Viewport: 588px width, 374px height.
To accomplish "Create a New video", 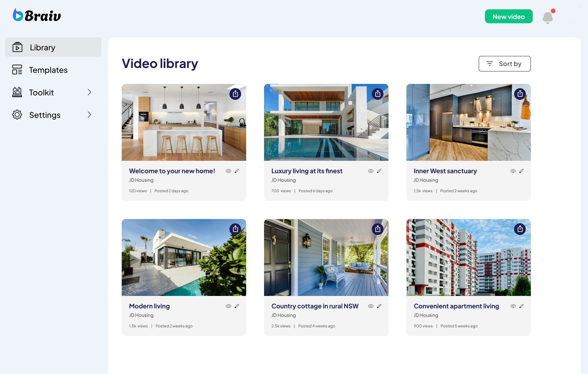I will (x=509, y=16).
